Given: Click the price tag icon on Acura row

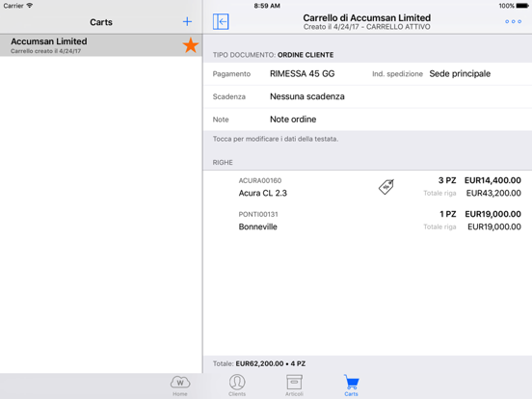Looking at the screenshot, I should point(386,187).
